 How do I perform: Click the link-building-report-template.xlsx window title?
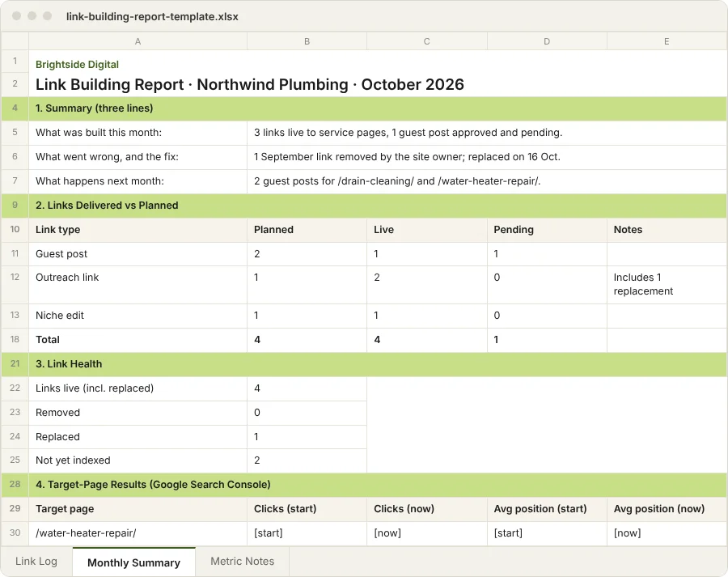click(x=152, y=17)
